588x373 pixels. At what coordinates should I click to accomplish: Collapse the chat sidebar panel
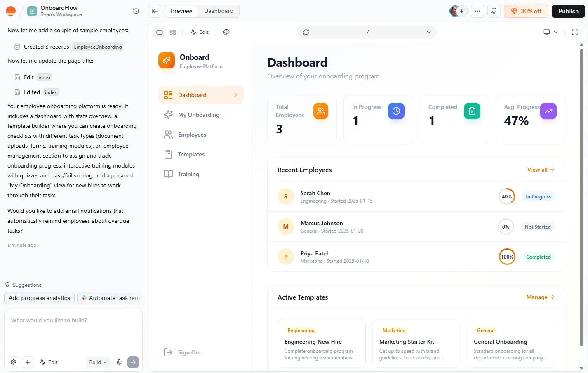point(155,11)
